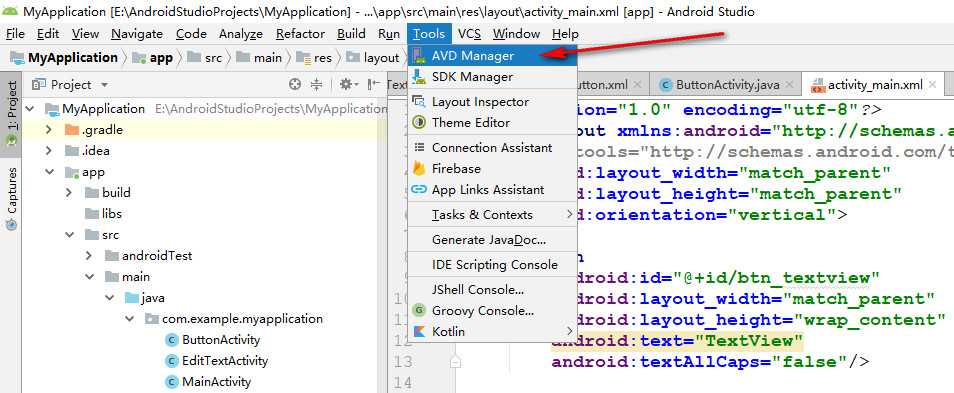Click app breadcrumb in navigation bar
The image size is (954, 393).
pos(154,58)
